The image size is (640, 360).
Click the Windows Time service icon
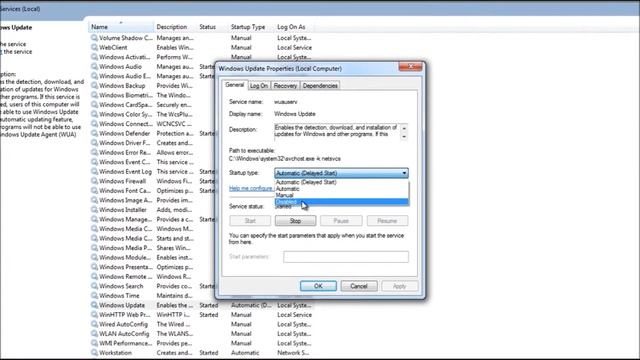tap(94, 296)
